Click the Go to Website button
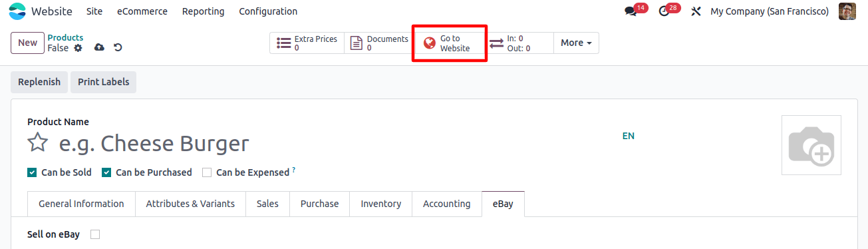The height and width of the screenshot is (249, 868). (450, 43)
